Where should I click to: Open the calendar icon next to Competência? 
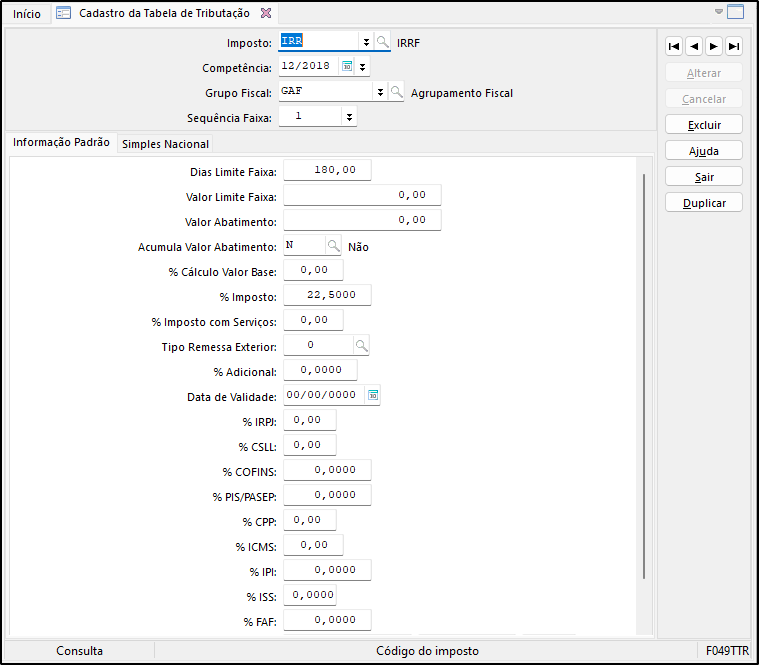347,67
